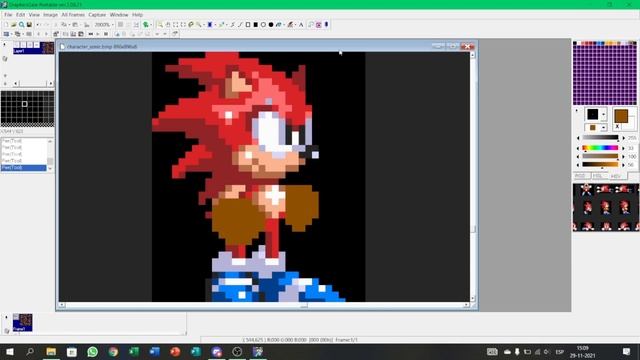Viewport: 640px width, 360px height.
Task: Open the View menu
Action: [34, 15]
